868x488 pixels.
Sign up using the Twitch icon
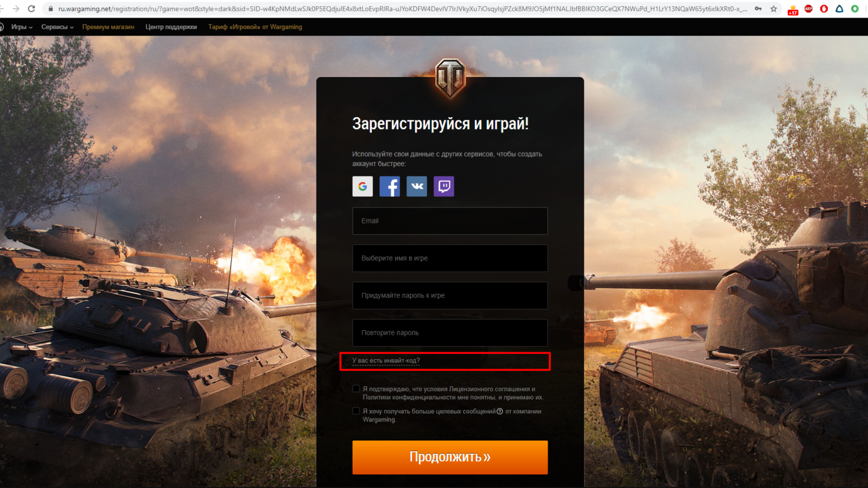tap(444, 186)
